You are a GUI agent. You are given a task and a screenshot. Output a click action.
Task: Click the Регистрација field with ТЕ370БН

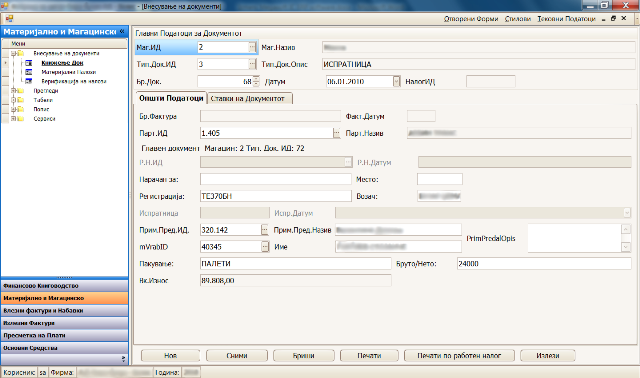click(276, 196)
